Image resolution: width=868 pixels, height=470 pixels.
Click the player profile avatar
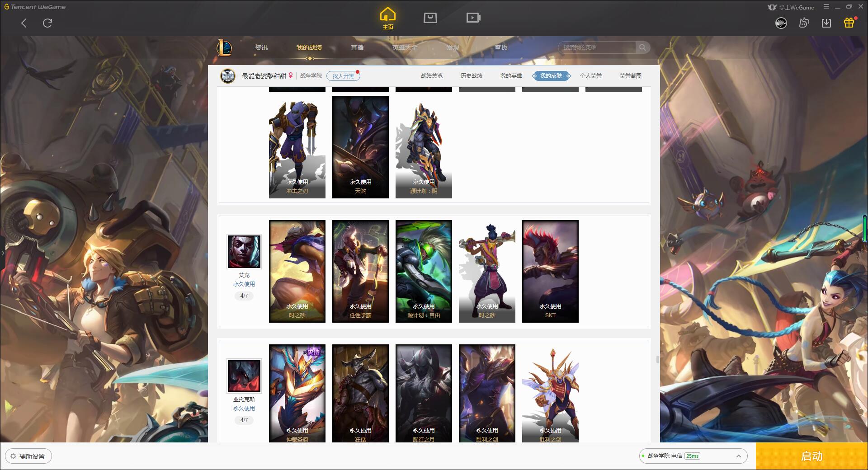(228, 76)
